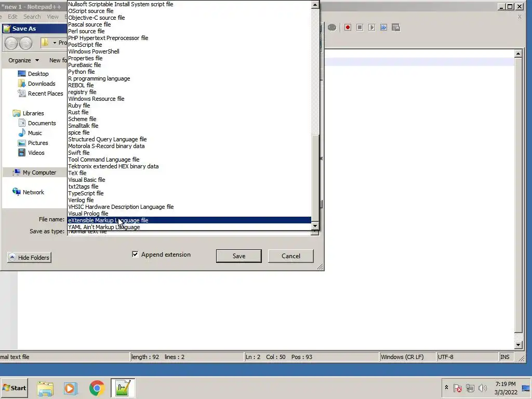
Task: Choose Verilog file from type list
Action: point(189,200)
